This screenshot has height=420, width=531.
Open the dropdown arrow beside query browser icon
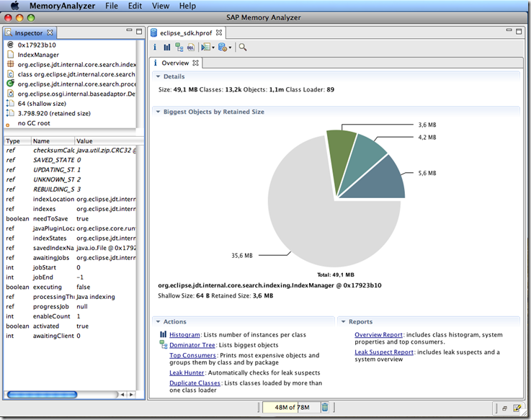tap(230, 48)
